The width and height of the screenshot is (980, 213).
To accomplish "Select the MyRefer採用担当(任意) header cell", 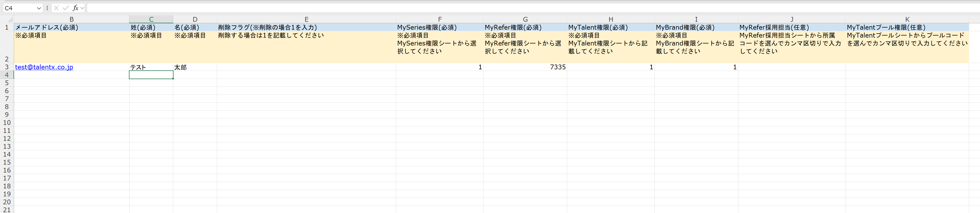I will pos(791,27).
